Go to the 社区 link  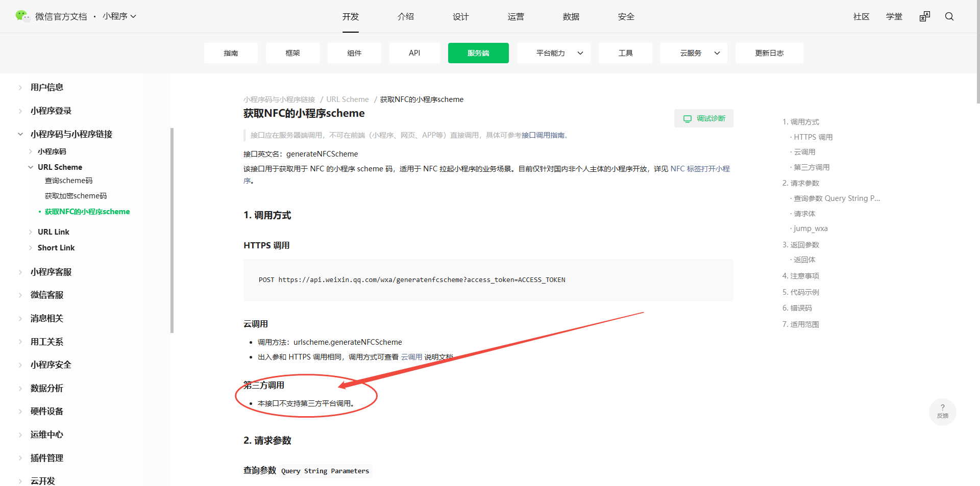point(862,17)
